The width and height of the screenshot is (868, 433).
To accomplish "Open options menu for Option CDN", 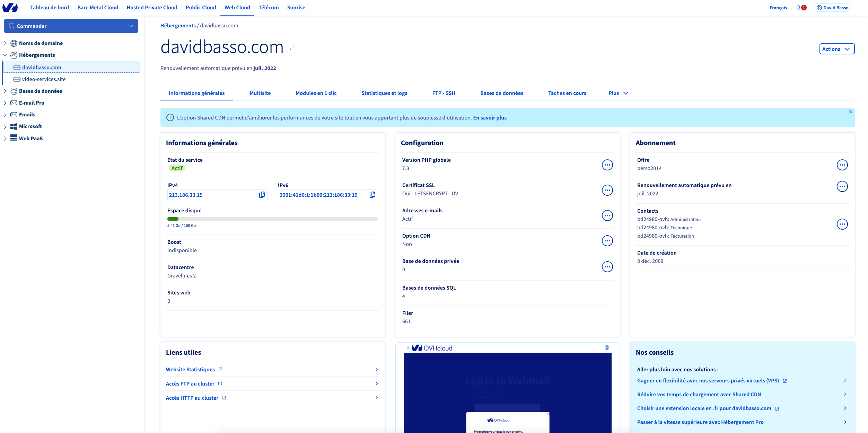I will [x=607, y=241].
